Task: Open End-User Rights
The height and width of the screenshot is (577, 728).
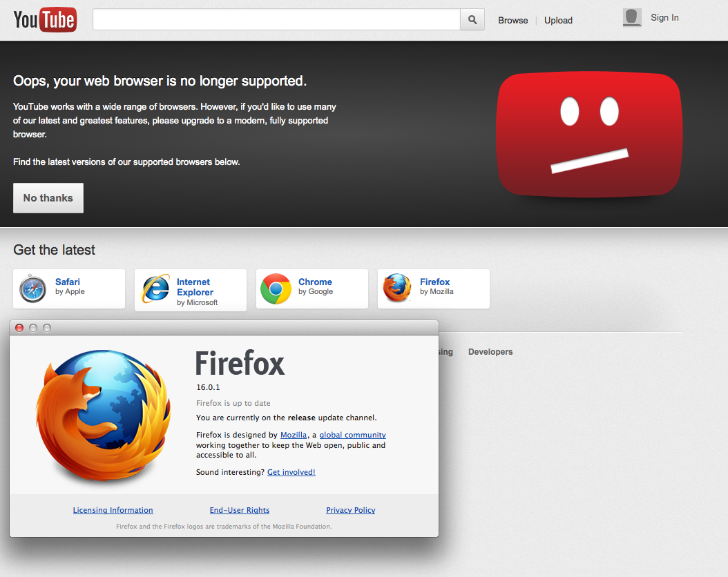Action: click(x=240, y=510)
